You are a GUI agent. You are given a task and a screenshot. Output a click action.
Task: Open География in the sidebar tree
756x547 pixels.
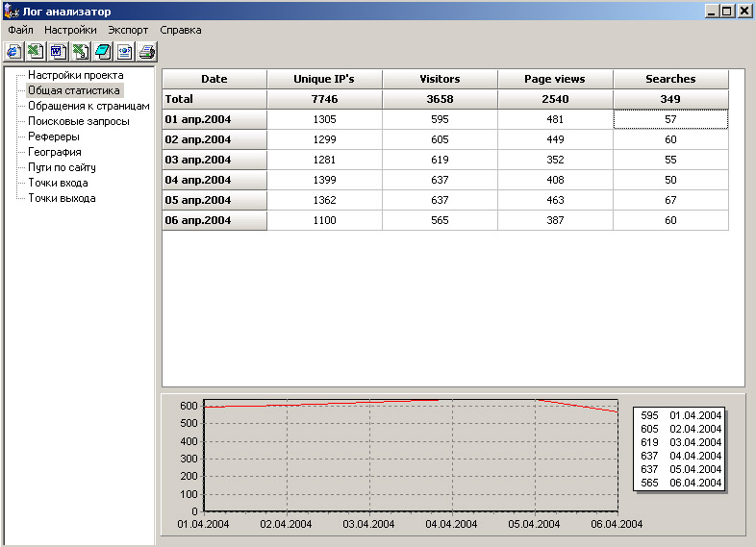[x=54, y=152]
